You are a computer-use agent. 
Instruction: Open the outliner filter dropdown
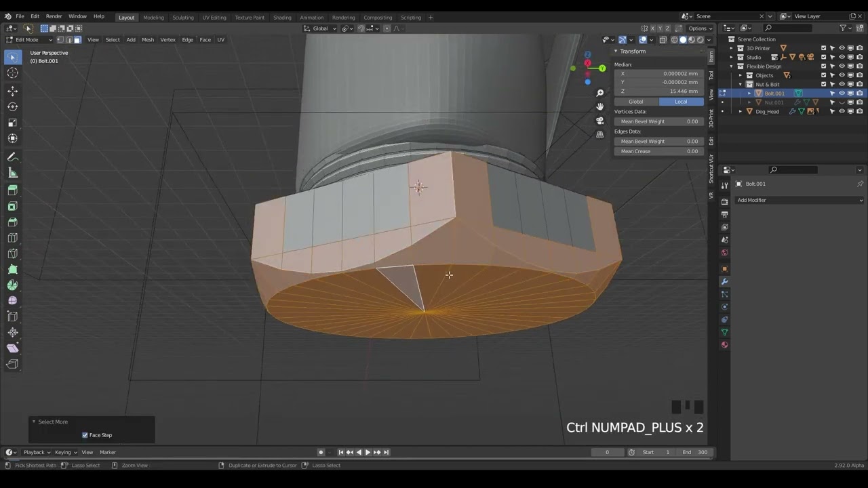tap(846, 28)
